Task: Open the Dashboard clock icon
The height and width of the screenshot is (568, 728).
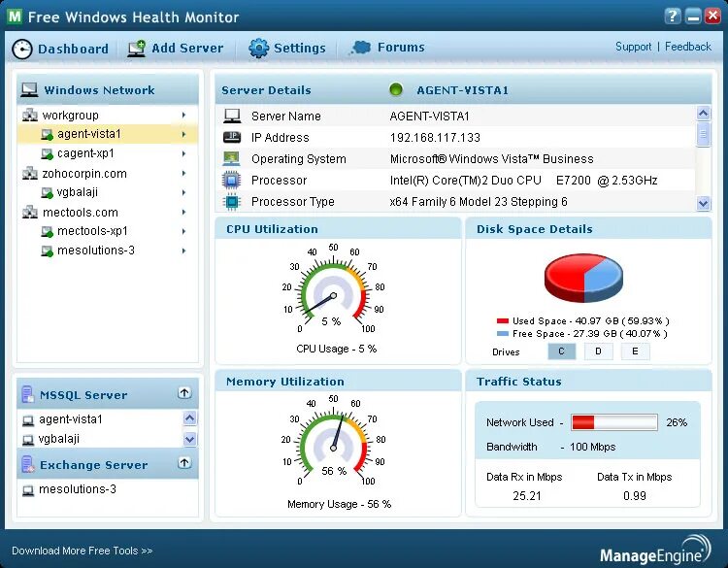Action: [x=21, y=49]
